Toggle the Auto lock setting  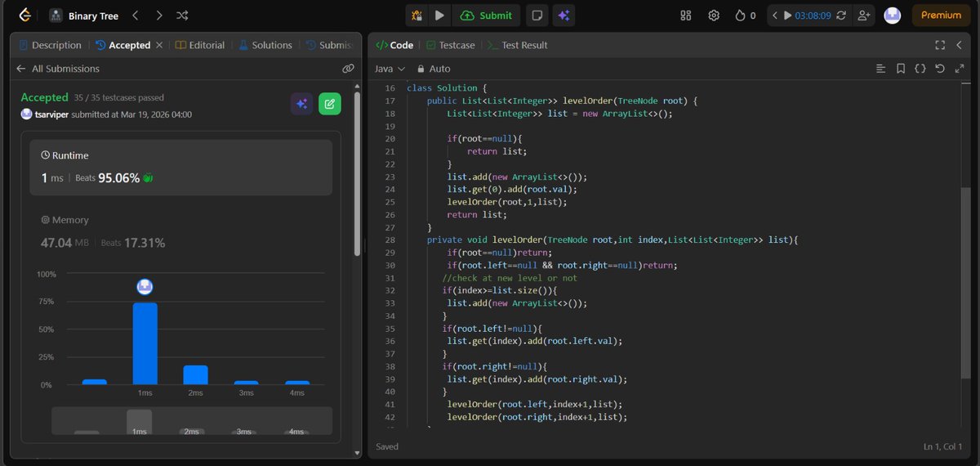tap(434, 69)
